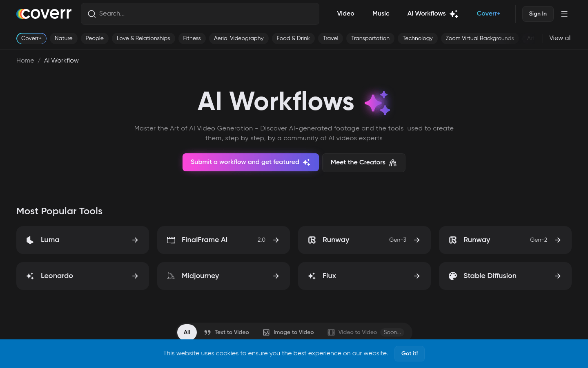
Task: Click the Runway Gen-2 logo icon
Action: [453, 240]
